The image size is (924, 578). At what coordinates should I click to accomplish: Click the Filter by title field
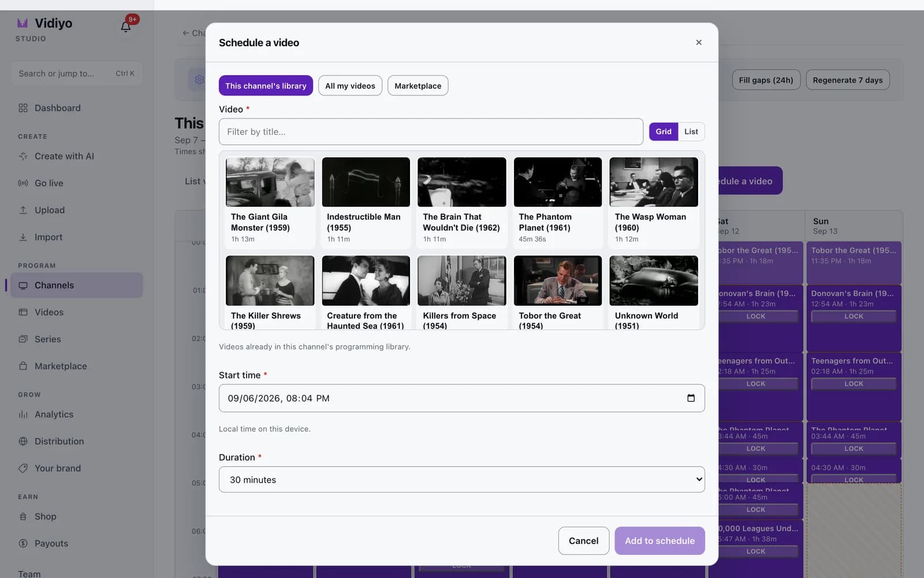[x=431, y=132]
